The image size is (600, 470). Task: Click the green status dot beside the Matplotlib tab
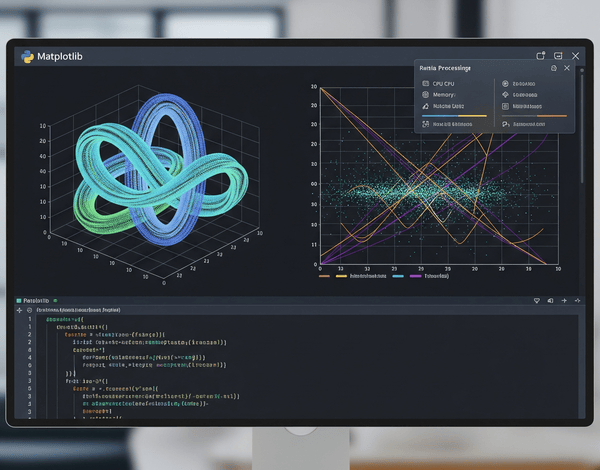coord(55,300)
